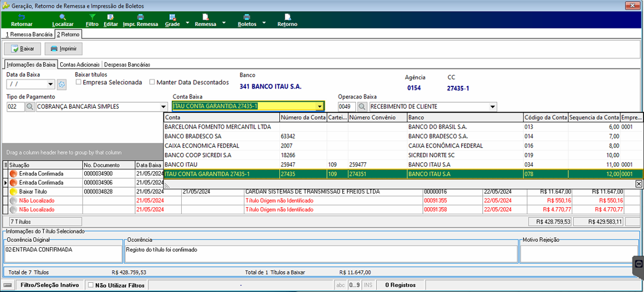Expand the Boletos dropdown arrow
The width and height of the screenshot is (644, 292).
[x=264, y=23]
